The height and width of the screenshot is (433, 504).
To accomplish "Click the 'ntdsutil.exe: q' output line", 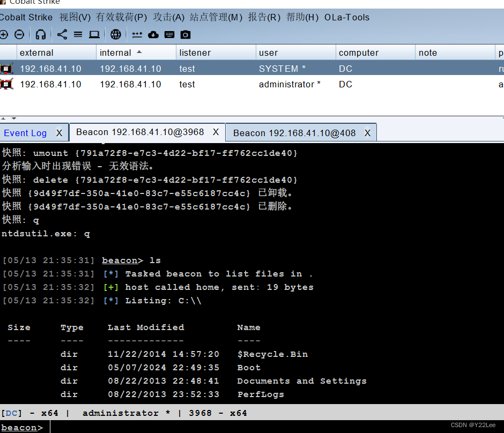I will [46, 234].
